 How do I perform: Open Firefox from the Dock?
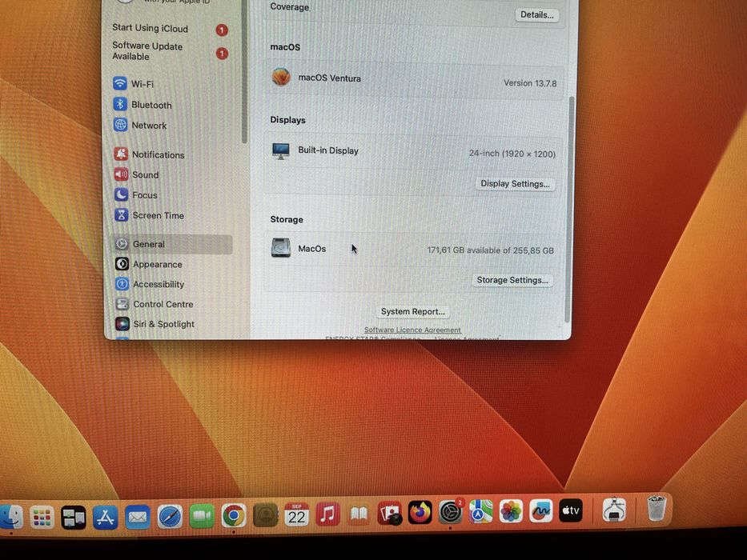tap(420, 512)
